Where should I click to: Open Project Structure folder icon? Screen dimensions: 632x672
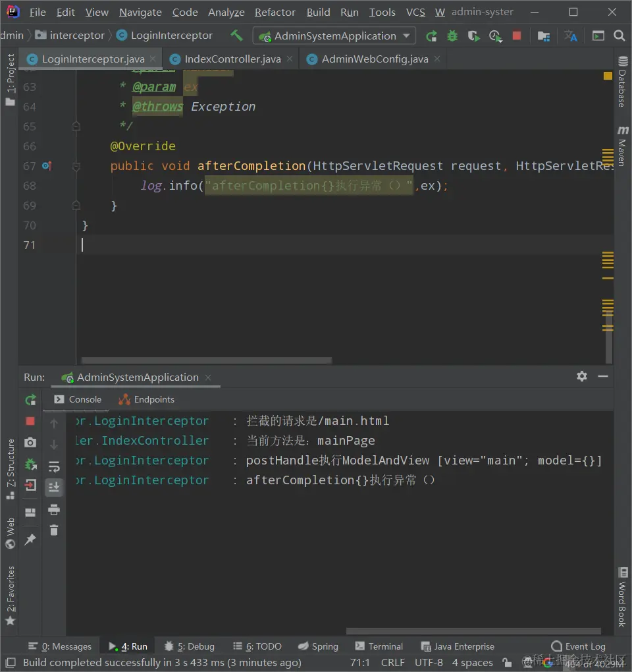(x=544, y=36)
